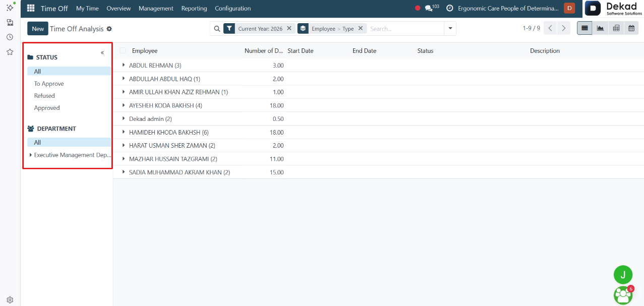Click the computer icon in the left rail
The image size is (644, 306).
(10, 22)
